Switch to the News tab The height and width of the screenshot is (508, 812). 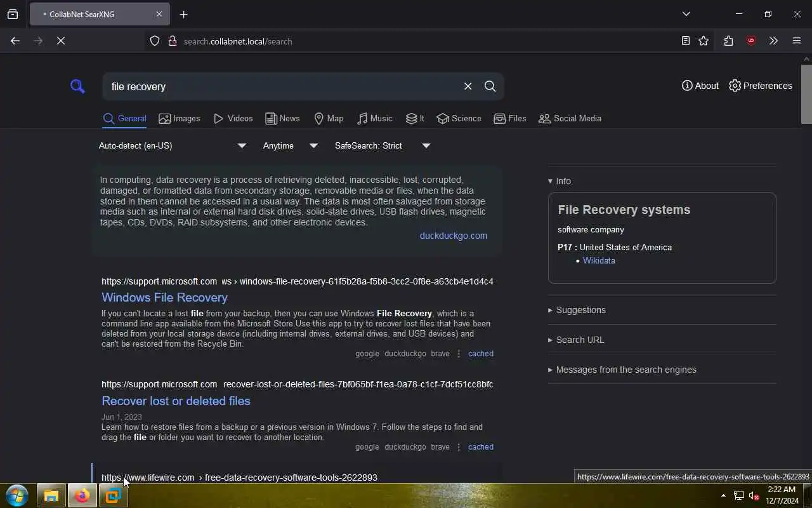point(282,119)
